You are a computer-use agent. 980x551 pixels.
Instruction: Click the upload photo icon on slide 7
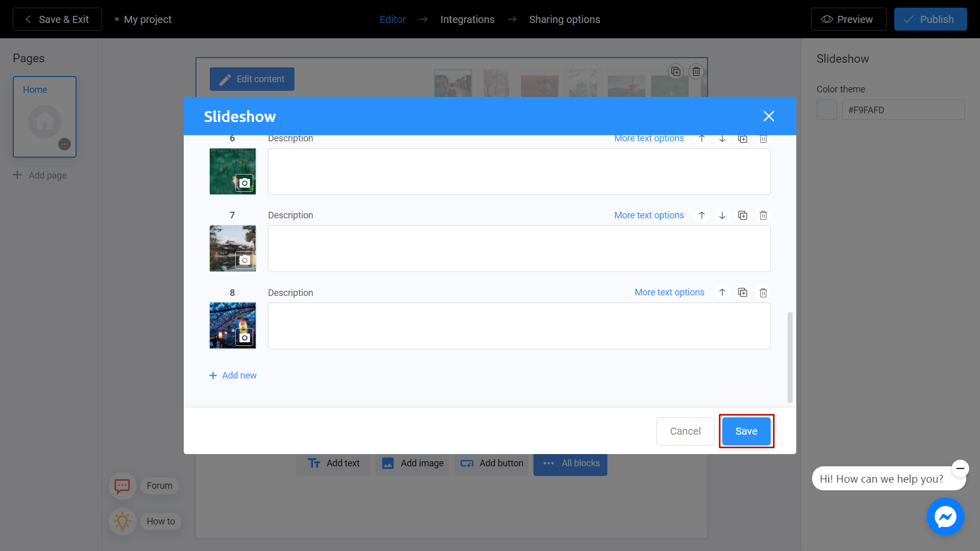[x=243, y=260]
